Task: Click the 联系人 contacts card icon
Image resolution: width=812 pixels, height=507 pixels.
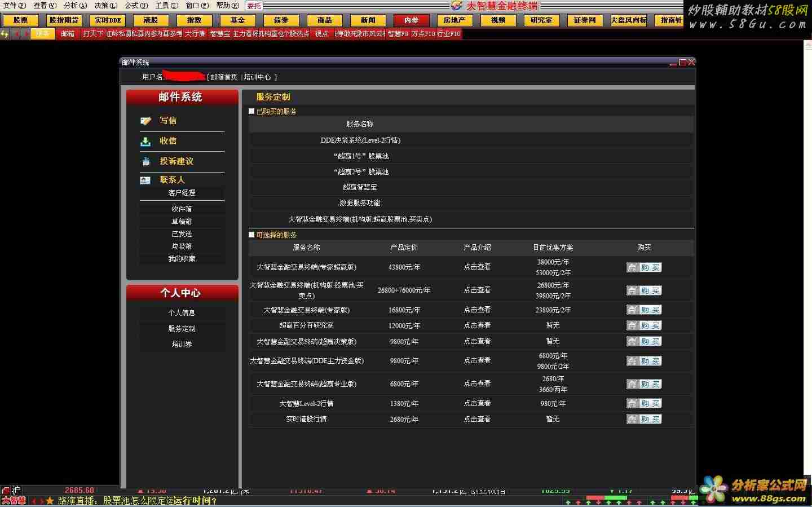Action: pos(145,180)
